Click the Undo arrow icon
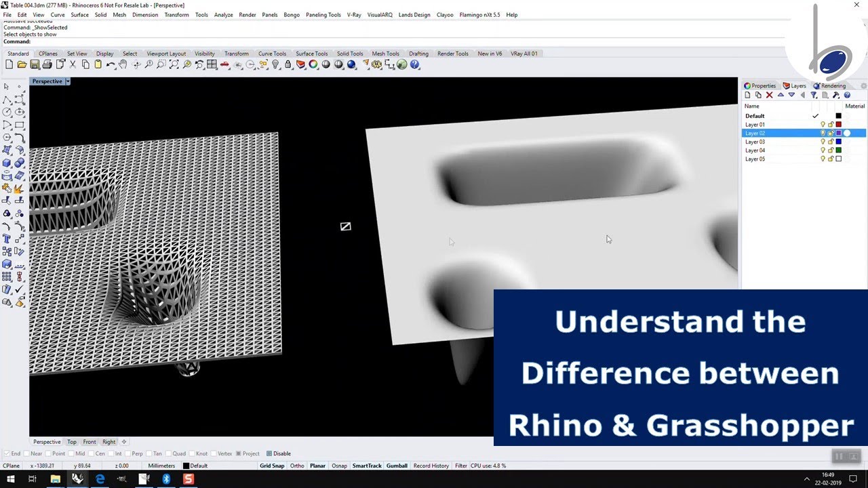 click(111, 64)
